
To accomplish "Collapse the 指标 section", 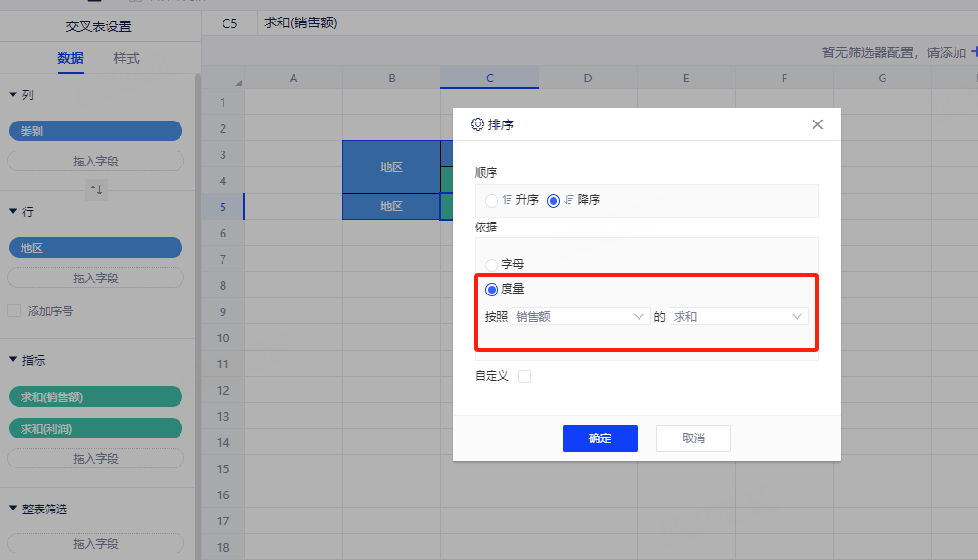I will 13,360.
